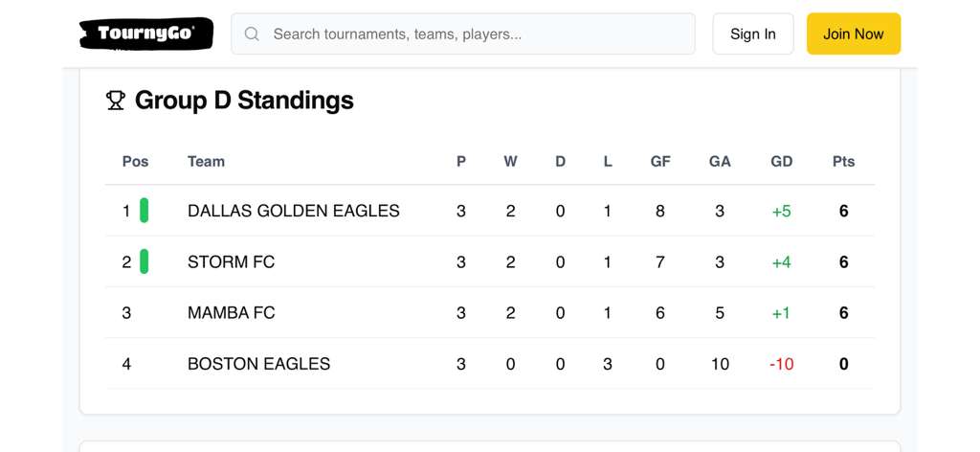Image resolution: width=980 pixels, height=452 pixels.
Task: Click the Group D Standings heading
Action: 244,101
